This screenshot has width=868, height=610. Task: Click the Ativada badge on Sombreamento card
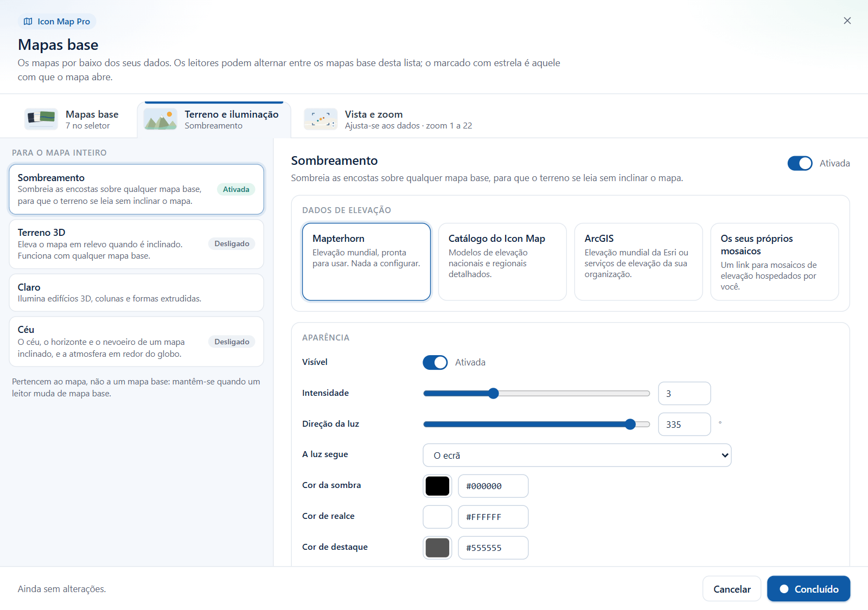(x=236, y=189)
